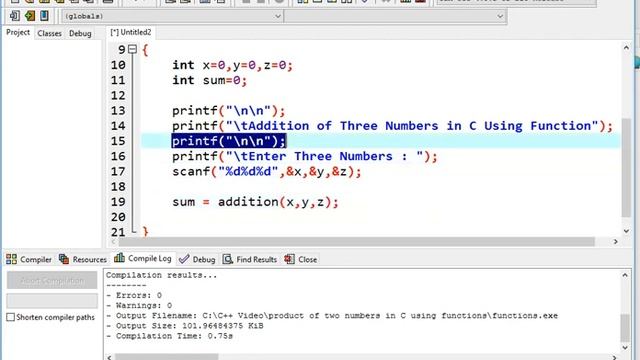Click the editor vertical scrollbar thumb
Viewport: 640px width, 360px height.
[x=626, y=167]
